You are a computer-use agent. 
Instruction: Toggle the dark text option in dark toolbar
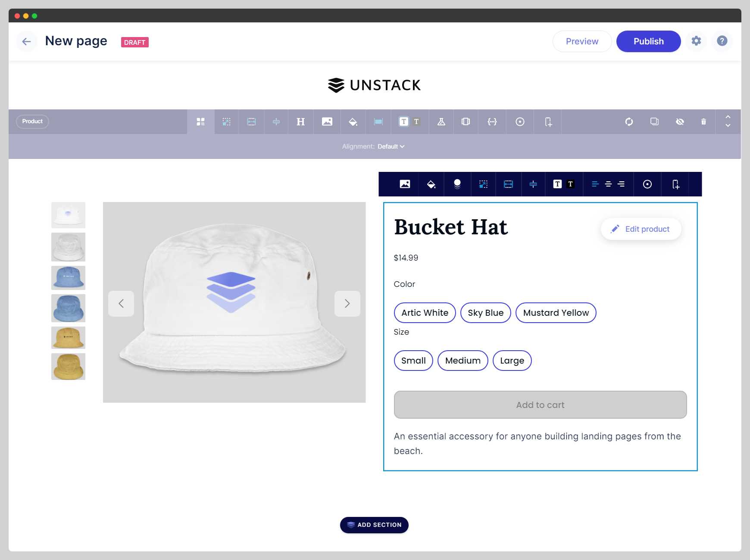pyautogui.click(x=570, y=184)
